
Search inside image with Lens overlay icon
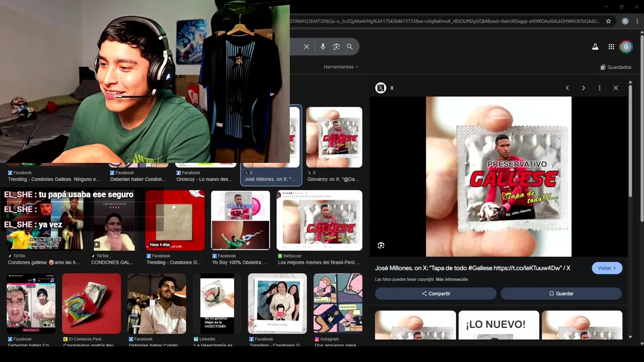click(381, 245)
